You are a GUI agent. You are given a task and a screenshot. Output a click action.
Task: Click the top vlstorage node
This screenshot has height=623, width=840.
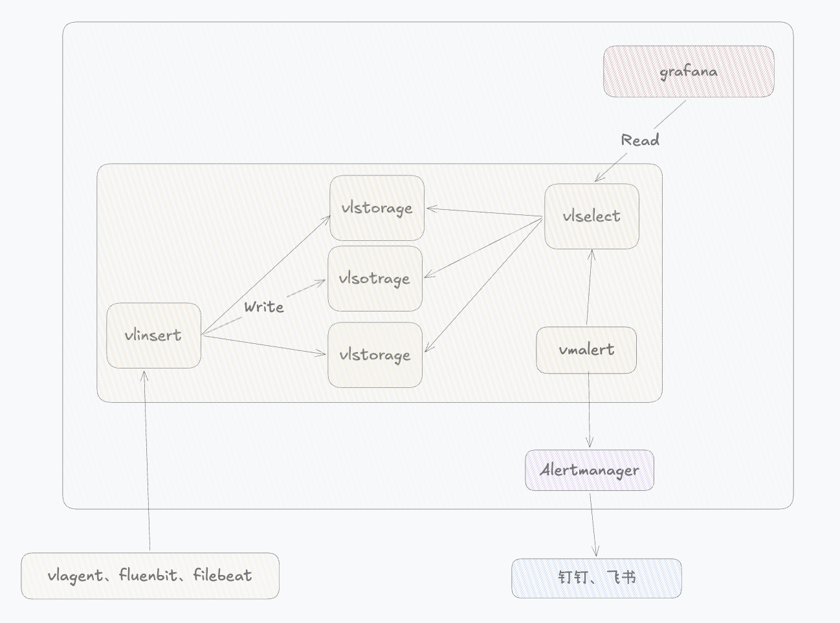377,208
